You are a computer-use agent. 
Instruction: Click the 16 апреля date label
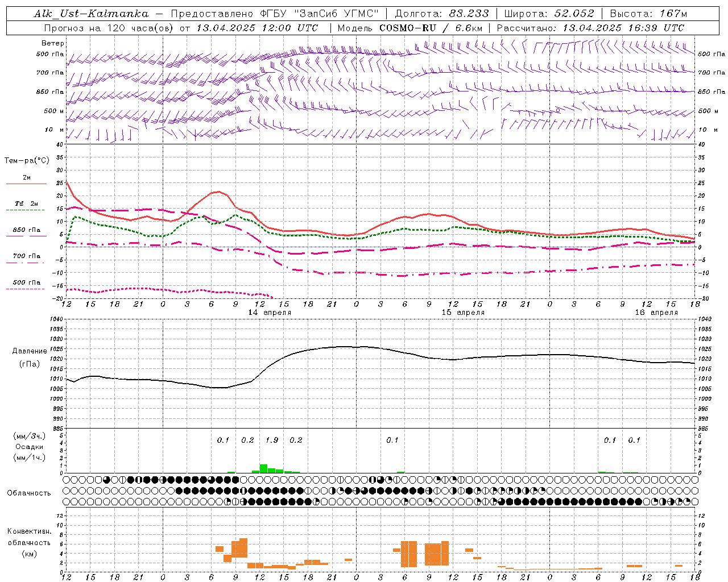[656, 313]
